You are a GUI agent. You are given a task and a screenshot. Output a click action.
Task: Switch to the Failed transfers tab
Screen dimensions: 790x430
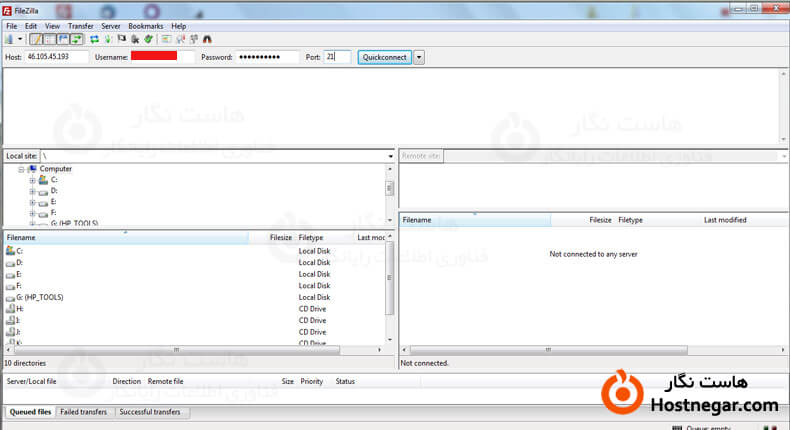(x=83, y=412)
